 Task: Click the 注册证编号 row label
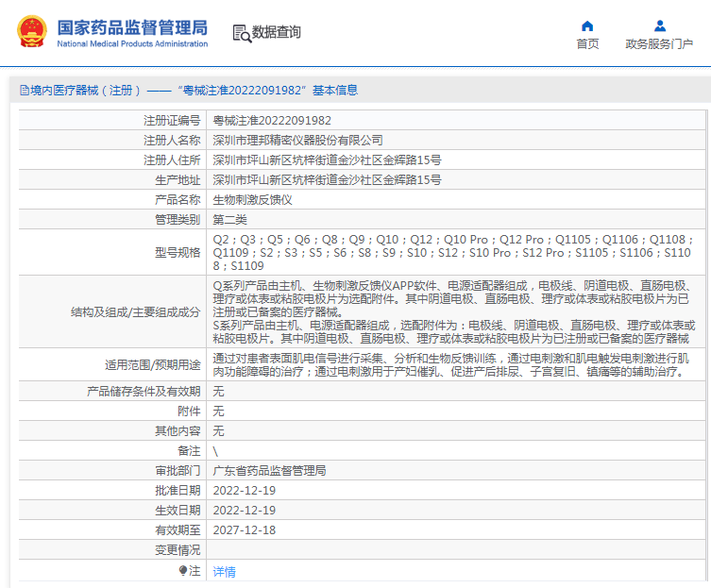click(x=172, y=121)
